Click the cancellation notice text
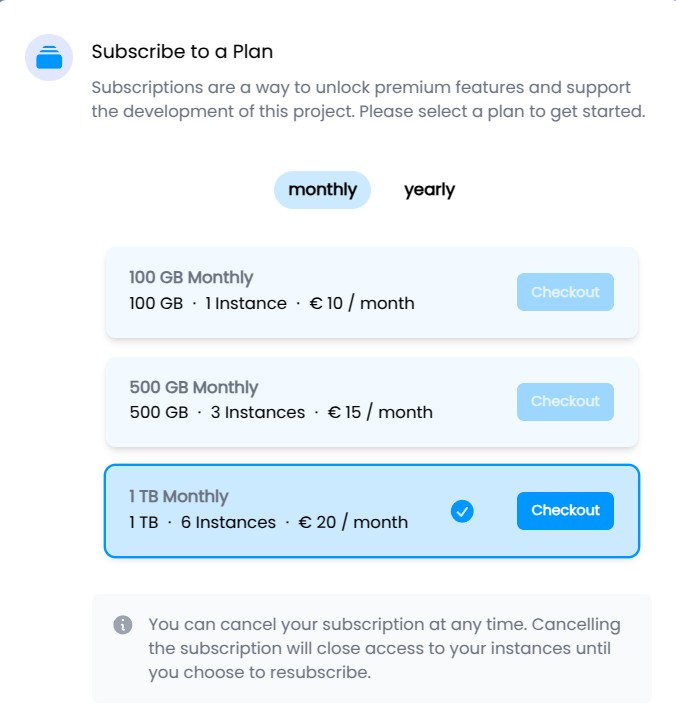676x723 pixels. point(384,648)
